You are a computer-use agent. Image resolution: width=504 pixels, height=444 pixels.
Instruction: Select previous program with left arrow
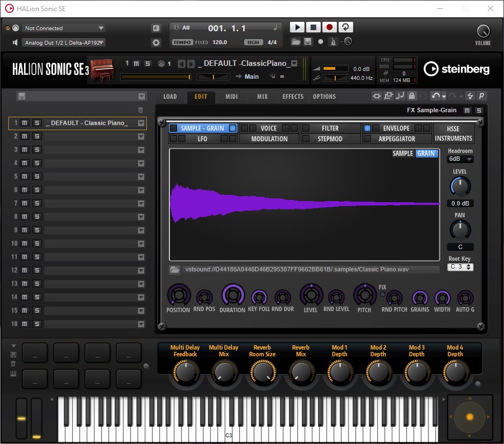(182, 64)
